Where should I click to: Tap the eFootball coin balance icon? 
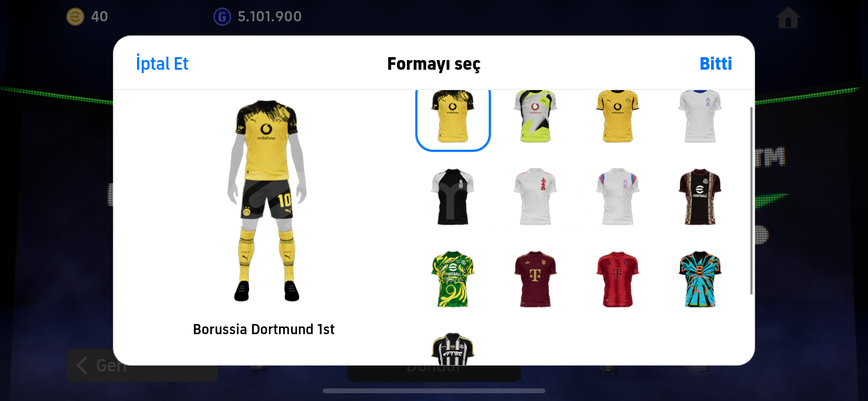point(75,16)
